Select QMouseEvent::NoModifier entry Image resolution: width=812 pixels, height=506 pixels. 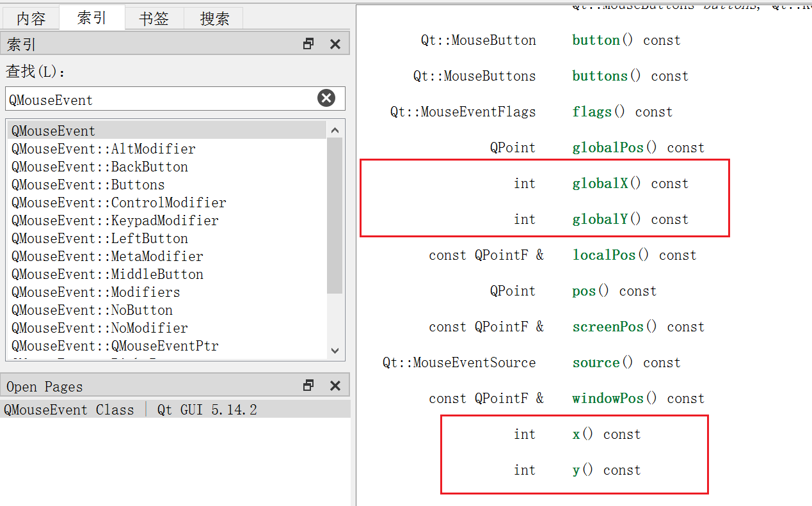(100, 328)
